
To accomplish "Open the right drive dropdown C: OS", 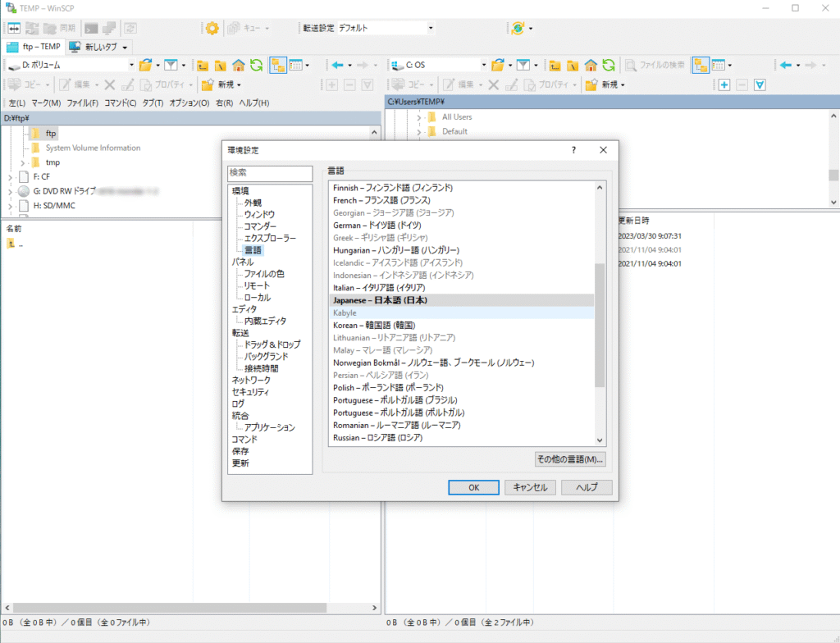I will 484,65.
